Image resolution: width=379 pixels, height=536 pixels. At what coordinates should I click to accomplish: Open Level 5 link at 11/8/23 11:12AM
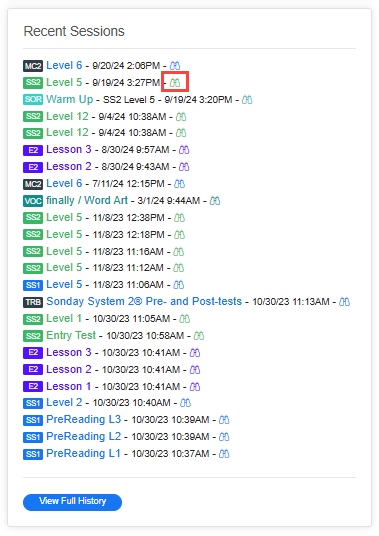point(64,267)
